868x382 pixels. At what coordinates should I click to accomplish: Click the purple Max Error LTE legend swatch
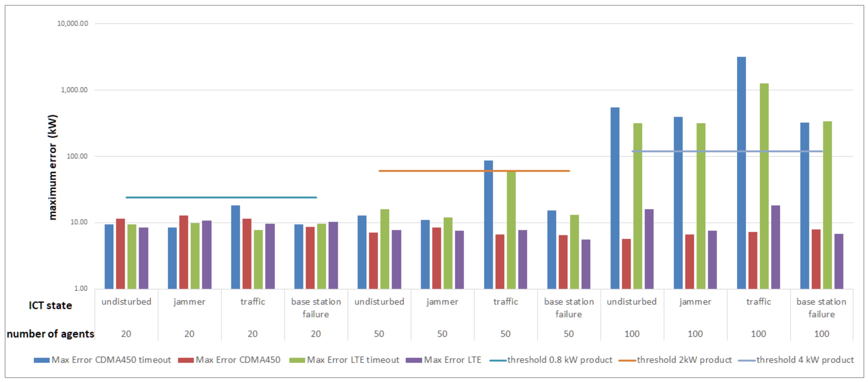click(x=414, y=360)
